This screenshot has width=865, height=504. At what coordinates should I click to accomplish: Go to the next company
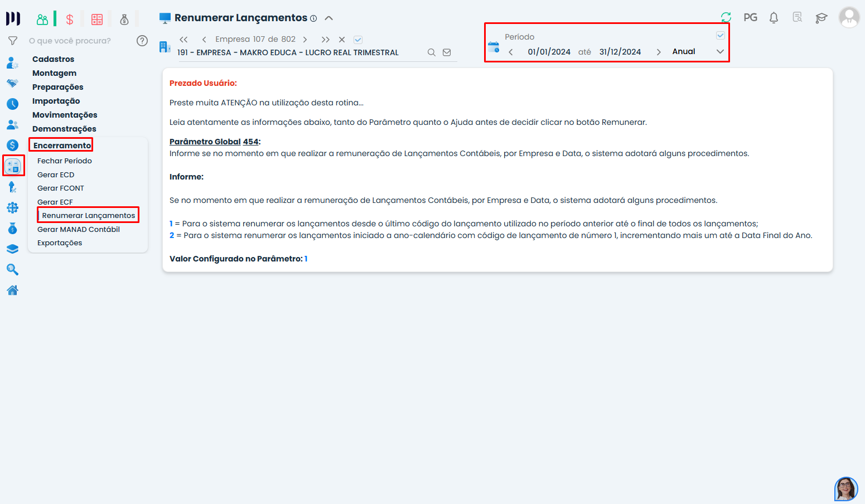305,40
